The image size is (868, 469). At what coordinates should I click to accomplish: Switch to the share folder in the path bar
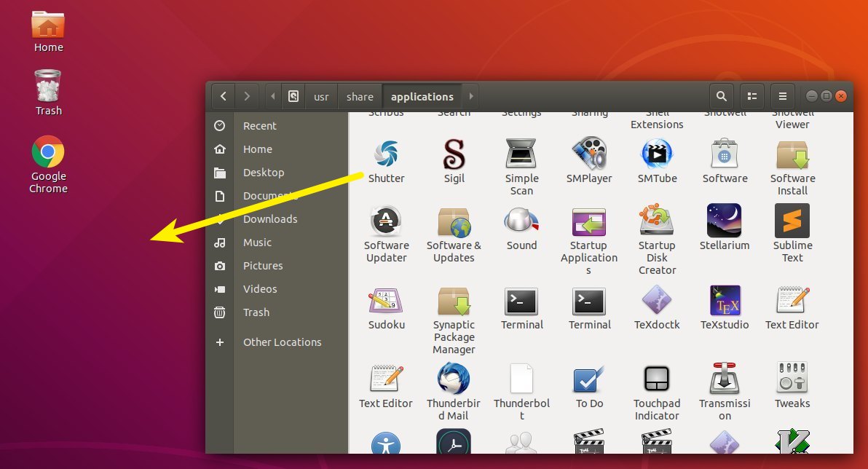click(x=360, y=96)
